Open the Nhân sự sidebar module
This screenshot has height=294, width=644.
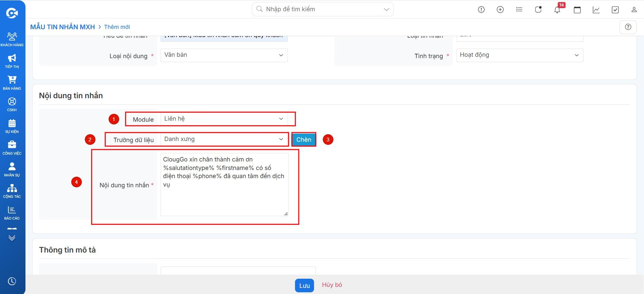[12, 170]
